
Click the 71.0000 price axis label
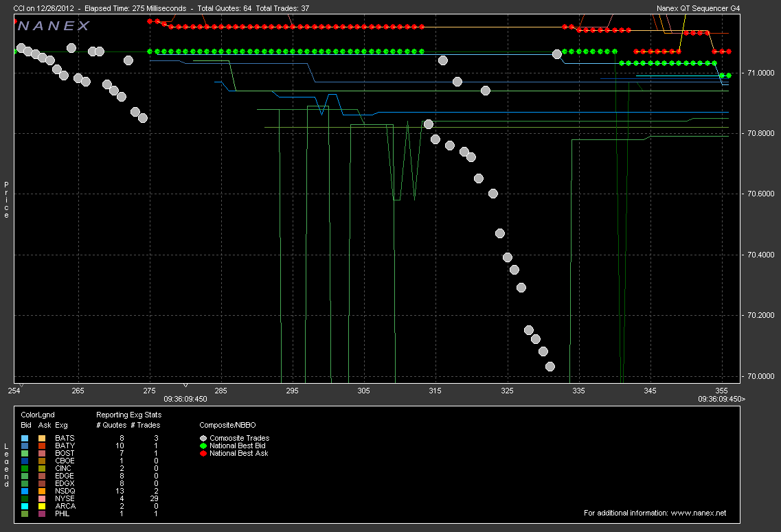click(x=761, y=73)
